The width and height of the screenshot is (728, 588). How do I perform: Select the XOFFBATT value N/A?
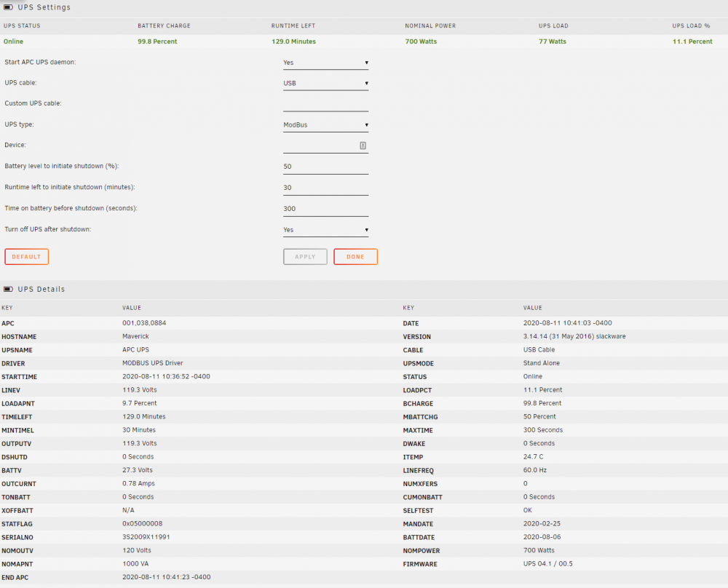coord(129,510)
